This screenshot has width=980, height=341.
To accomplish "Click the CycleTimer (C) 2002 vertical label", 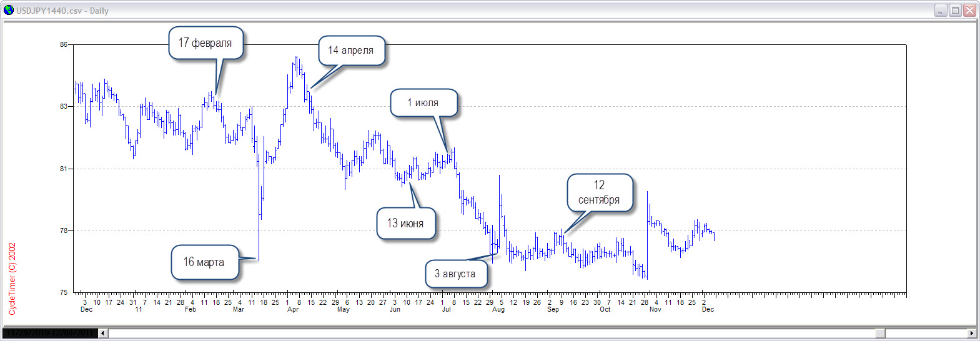I will point(12,279).
